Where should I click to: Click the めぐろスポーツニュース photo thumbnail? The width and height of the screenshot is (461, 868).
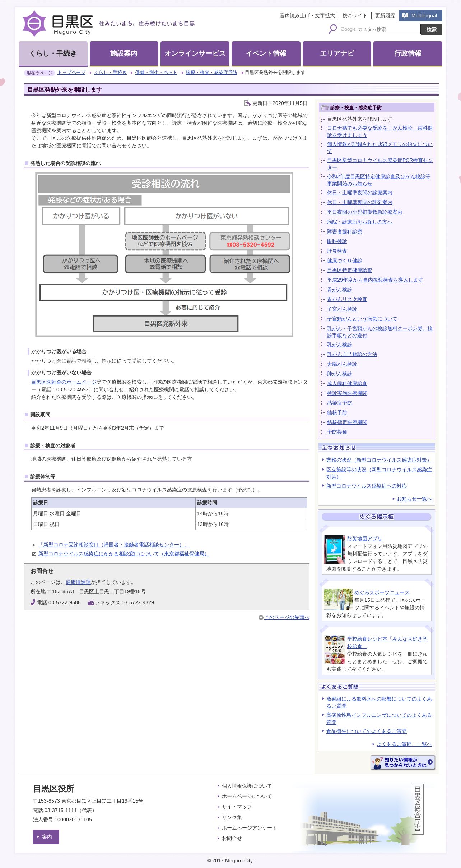coord(338,599)
